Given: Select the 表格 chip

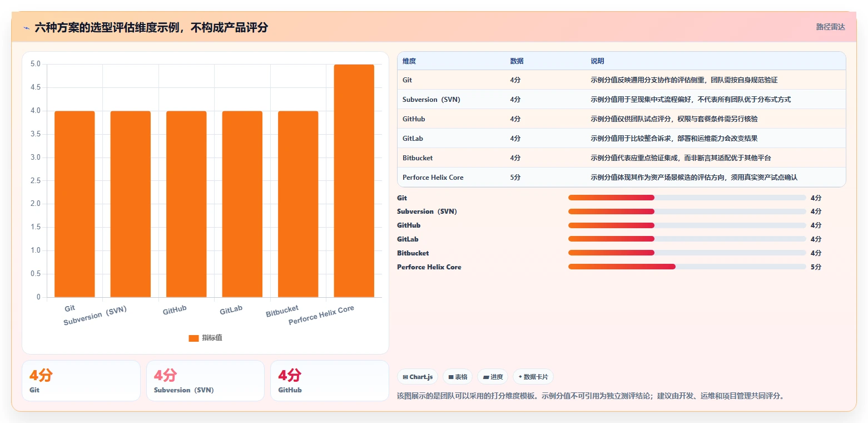Looking at the screenshot, I should pos(458,377).
